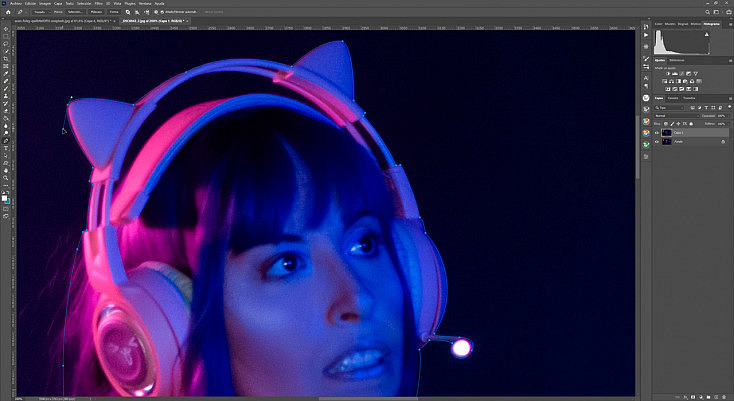Open the Opacidad value dropdown
Viewport: 734px width, 401px height.
[x=728, y=116]
